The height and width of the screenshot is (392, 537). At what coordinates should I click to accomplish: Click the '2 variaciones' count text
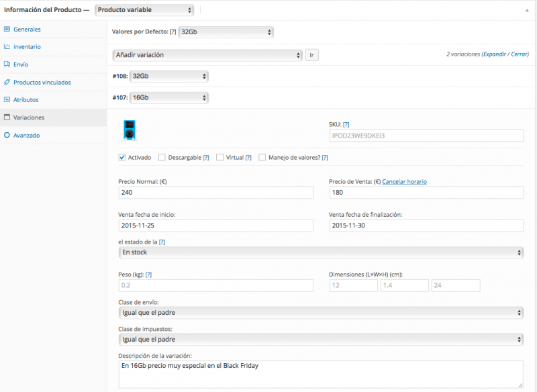click(463, 54)
